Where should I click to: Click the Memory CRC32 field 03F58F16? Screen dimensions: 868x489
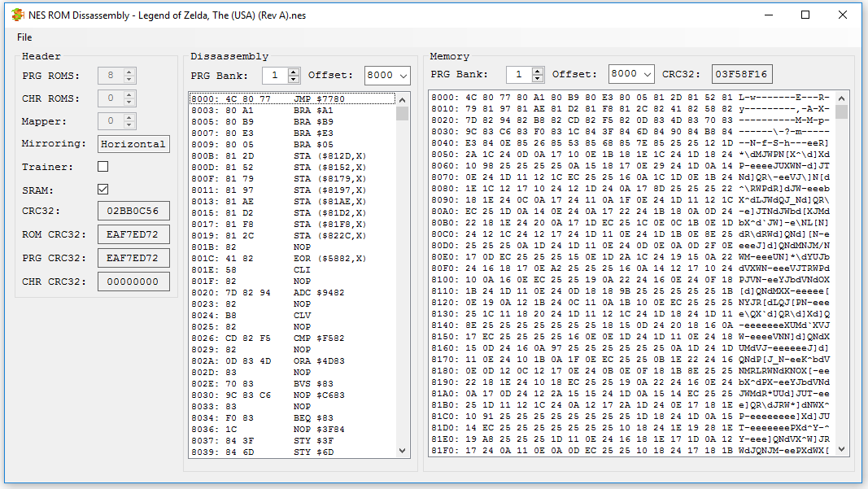(741, 74)
